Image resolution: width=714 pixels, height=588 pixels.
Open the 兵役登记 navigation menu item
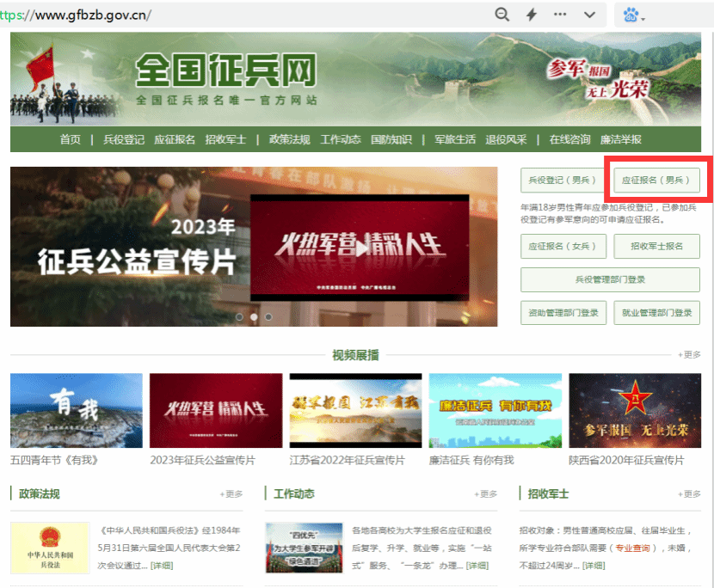click(x=124, y=140)
